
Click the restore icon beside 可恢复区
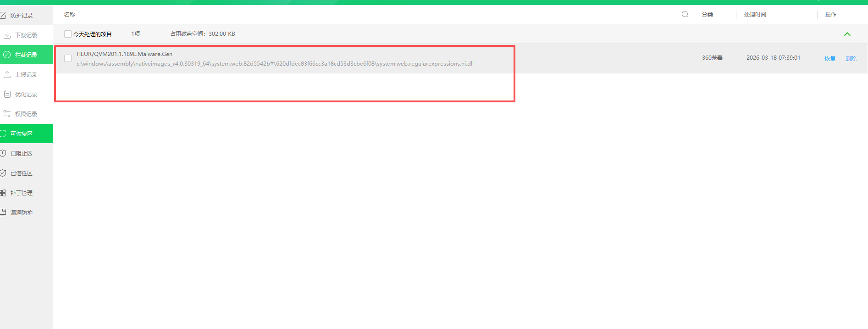(3, 134)
